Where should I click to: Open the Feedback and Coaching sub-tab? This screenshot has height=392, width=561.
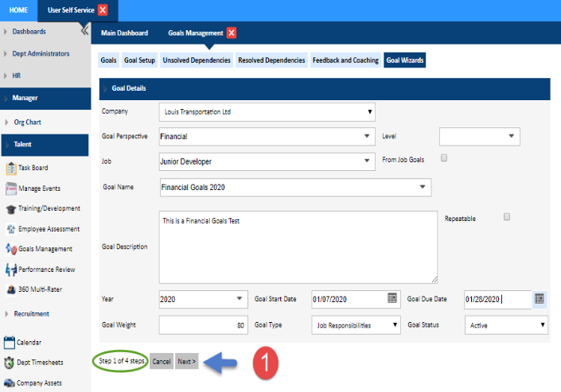point(345,60)
